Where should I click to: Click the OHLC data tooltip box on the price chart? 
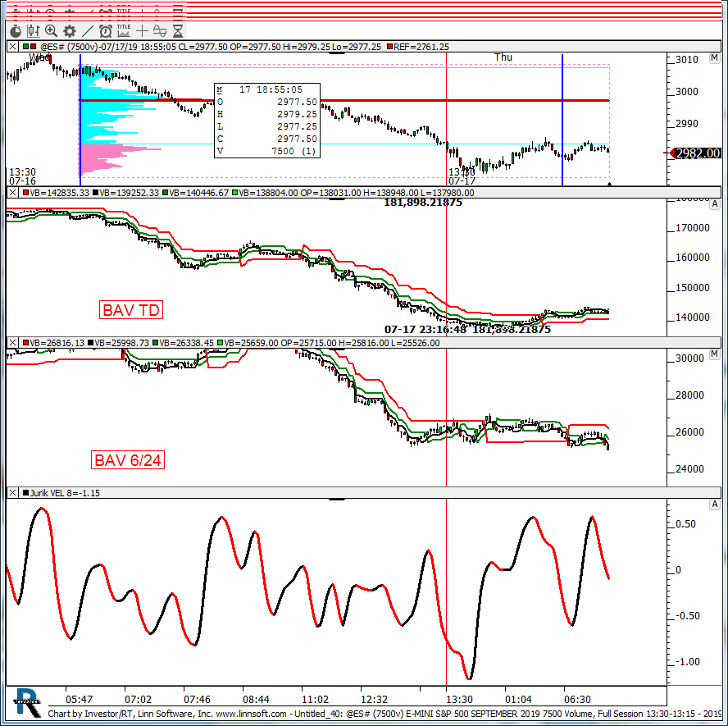point(267,121)
